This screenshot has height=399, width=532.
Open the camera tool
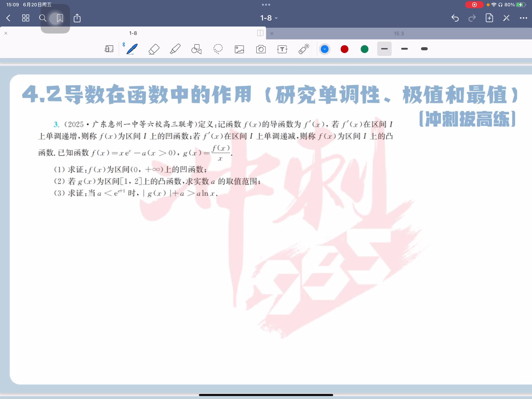click(x=261, y=49)
